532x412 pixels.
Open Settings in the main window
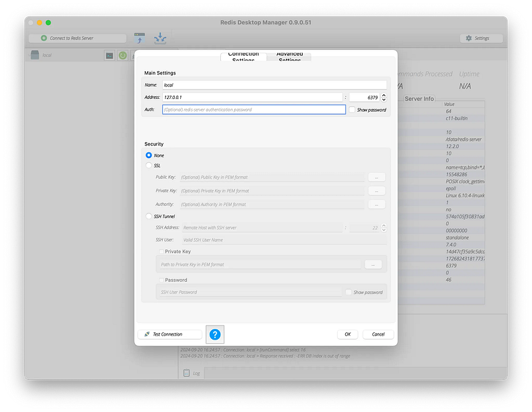click(481, 39)
